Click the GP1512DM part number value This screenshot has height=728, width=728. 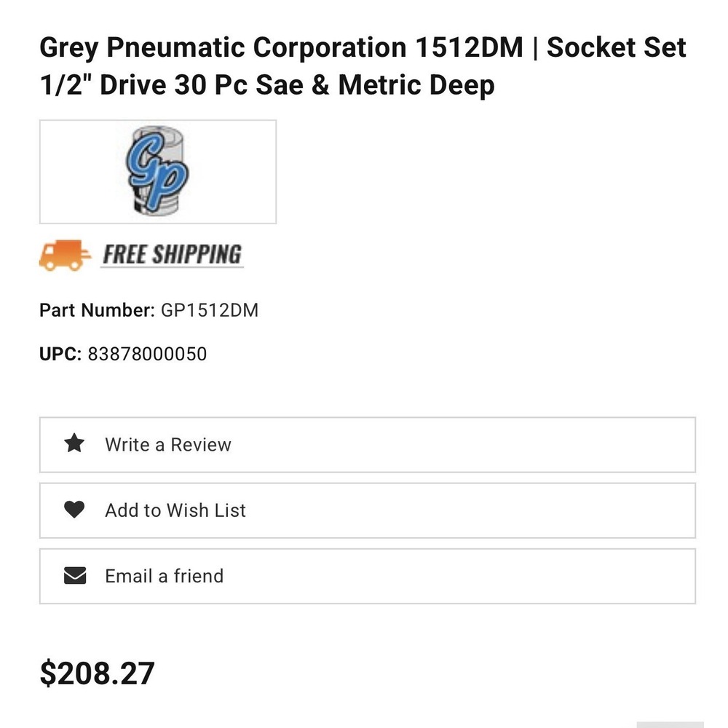click(x=210, y=310)
